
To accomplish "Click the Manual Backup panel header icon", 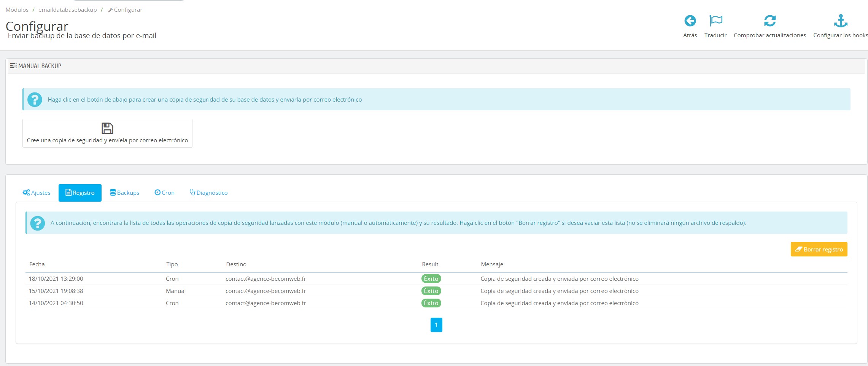I will coord(13,66).
